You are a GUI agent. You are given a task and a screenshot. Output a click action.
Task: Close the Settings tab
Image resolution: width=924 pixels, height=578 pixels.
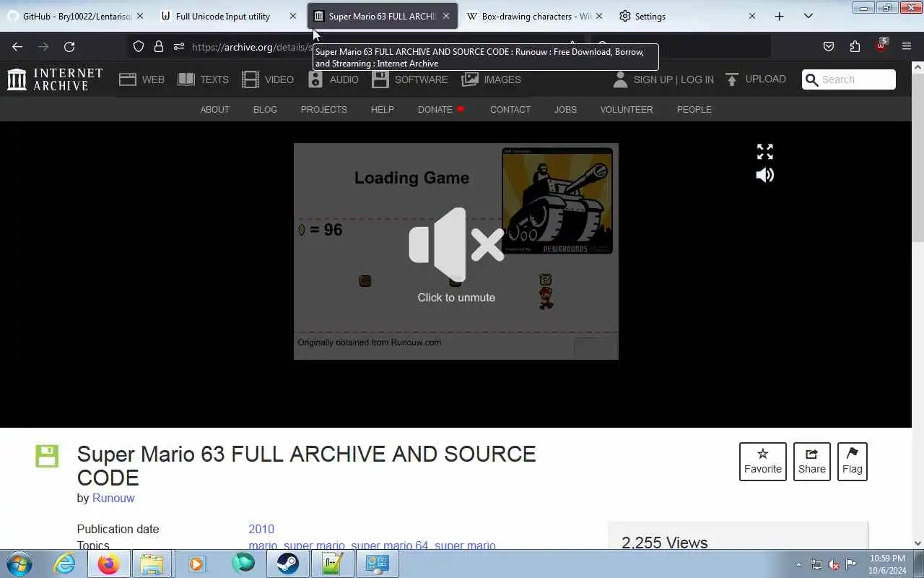click(751, 16)
